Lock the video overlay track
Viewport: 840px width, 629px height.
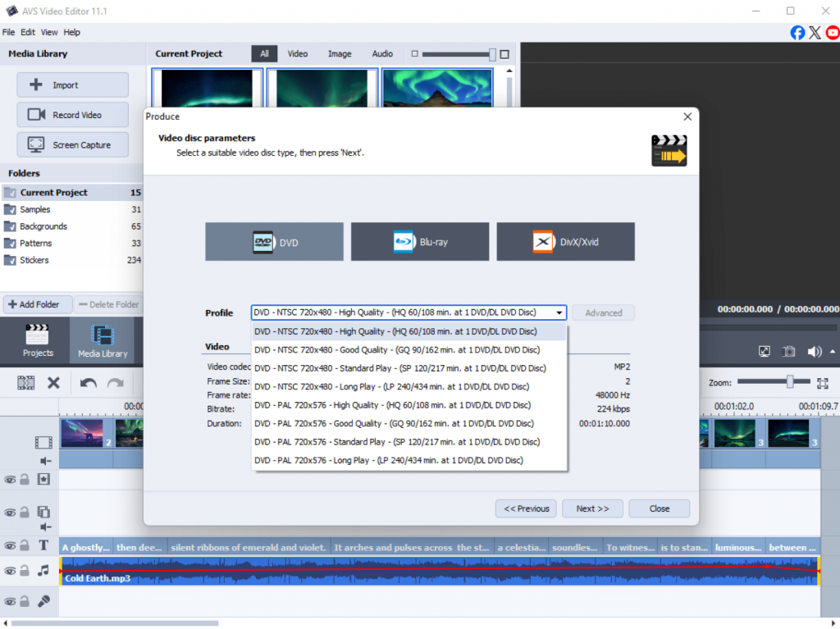(x=25, y=513)
